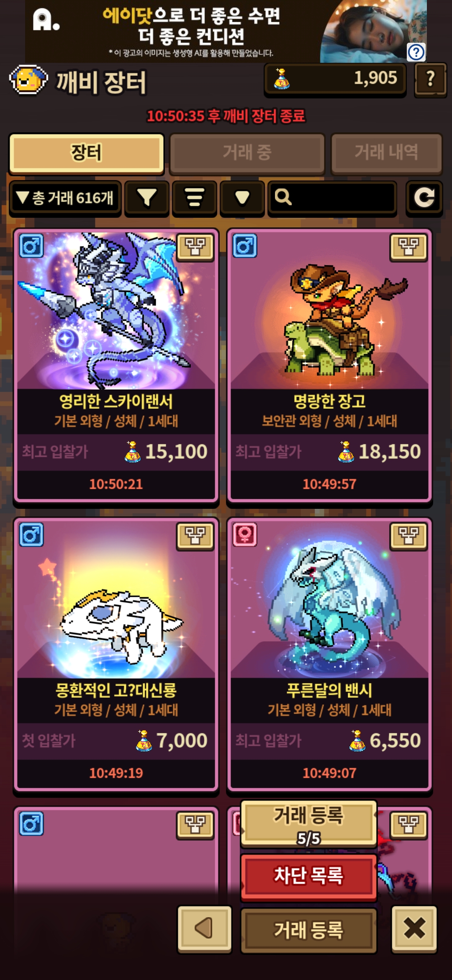Screen dimensions: 452x980
Task: Click the search input field
Action: coord(332,198)
